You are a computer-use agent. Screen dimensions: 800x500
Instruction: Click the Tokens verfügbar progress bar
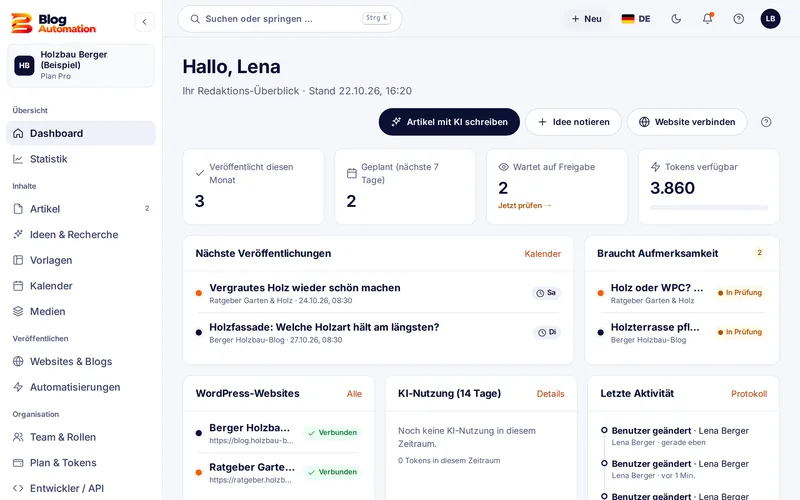pyautogui.click(x=709, y=208)
